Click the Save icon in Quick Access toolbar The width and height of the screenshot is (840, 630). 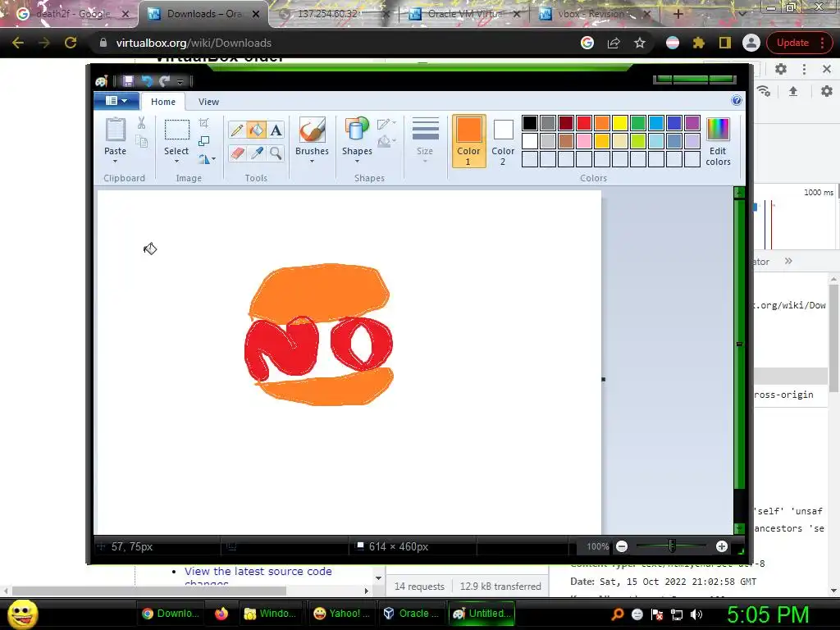pyautogui.click(x=128, y=81)
